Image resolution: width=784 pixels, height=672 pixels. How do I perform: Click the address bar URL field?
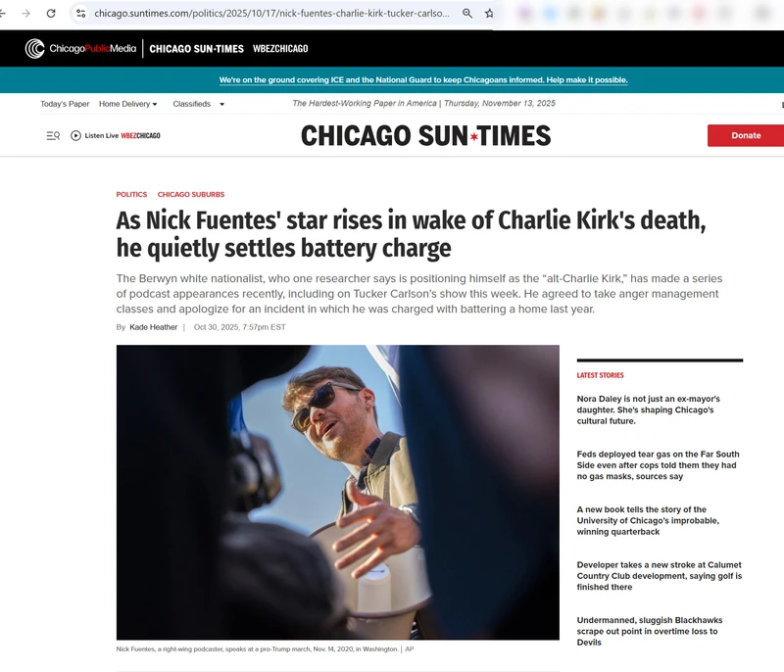click(x=272, y=14)
